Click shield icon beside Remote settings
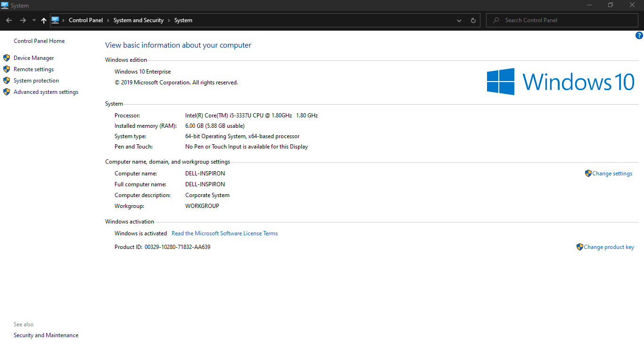 (7, 69)
